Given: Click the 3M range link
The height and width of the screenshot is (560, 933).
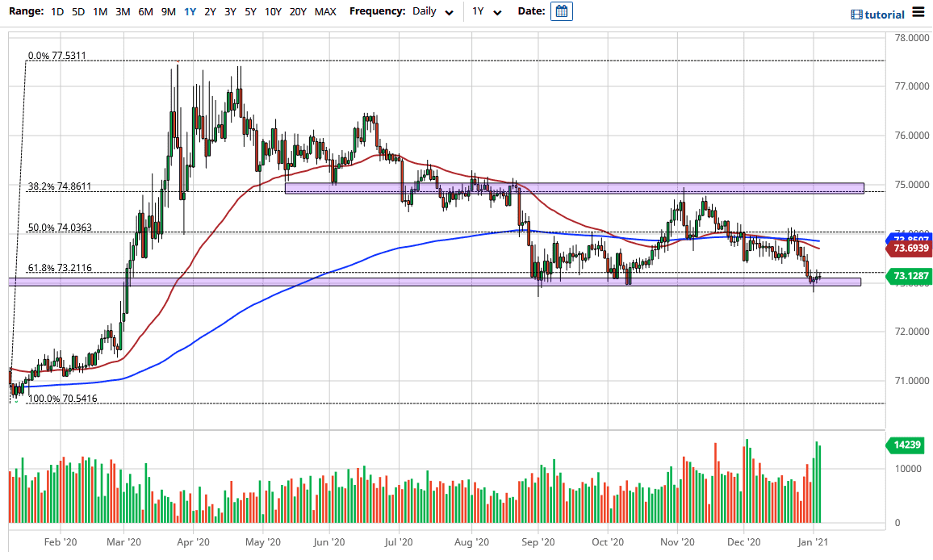Looking at the screenshot, I should [x=121, y=12].
